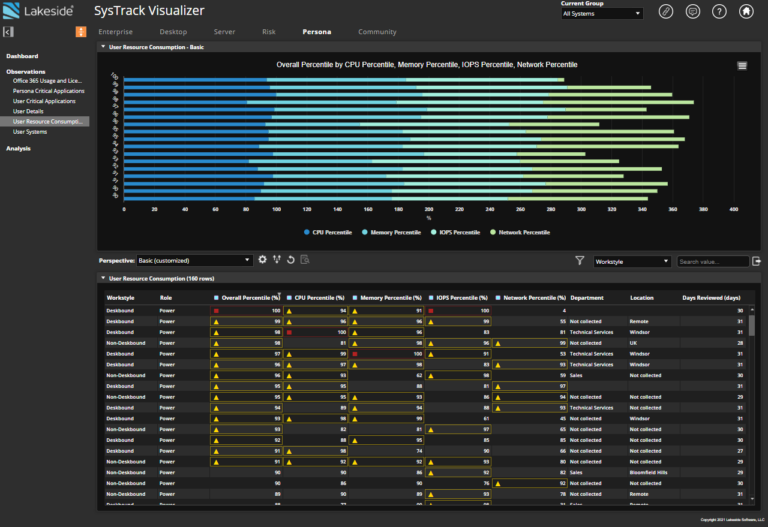Image resolution: width=768 pixels, height=527 pixels.
Task: Click the filter funnel icon
Action: click(579, 261)
